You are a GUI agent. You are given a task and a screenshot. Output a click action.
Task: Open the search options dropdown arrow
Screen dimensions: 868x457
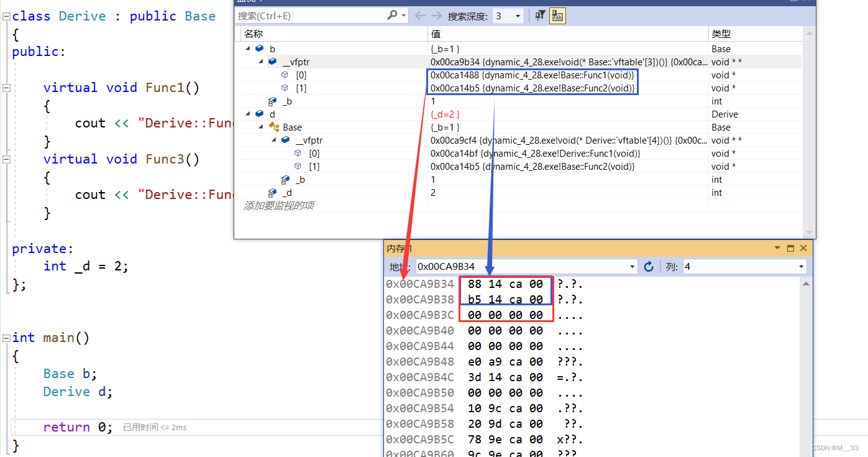pyautogui.click(x=404, y=16)
